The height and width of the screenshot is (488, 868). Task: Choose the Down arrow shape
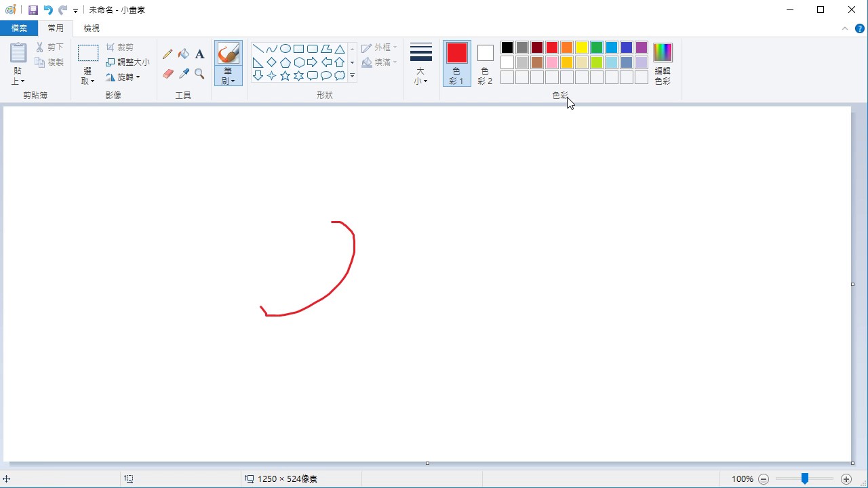tap(258, 76)
